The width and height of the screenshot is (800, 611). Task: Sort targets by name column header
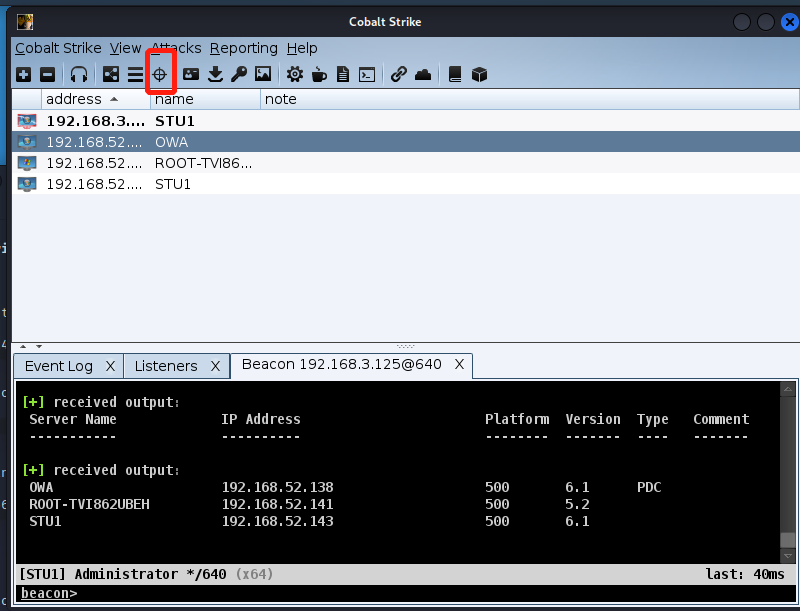(206, 99)
